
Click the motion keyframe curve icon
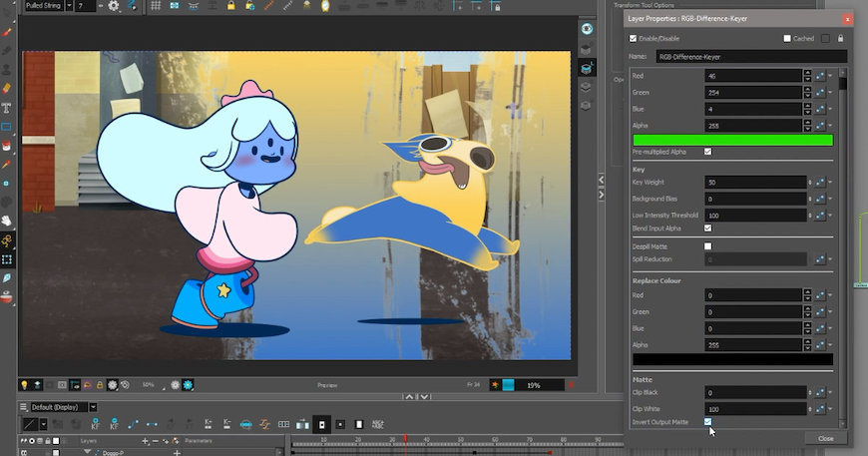(133, 424)
